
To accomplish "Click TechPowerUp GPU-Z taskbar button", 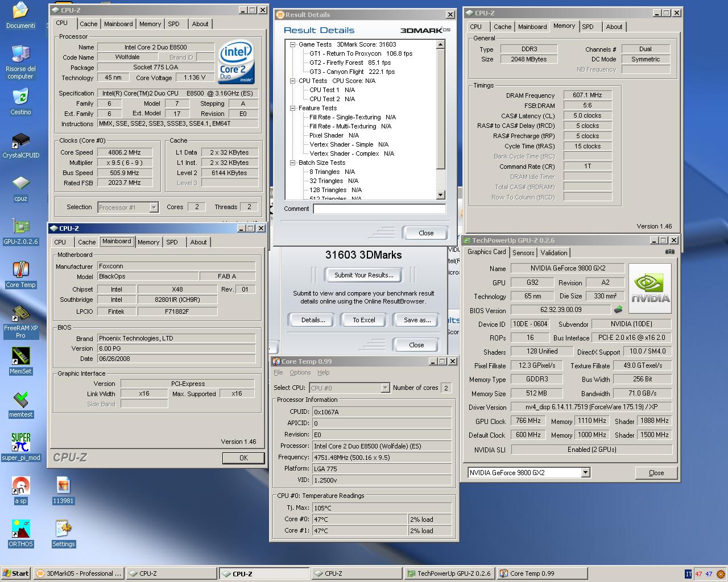I will 449,573.
